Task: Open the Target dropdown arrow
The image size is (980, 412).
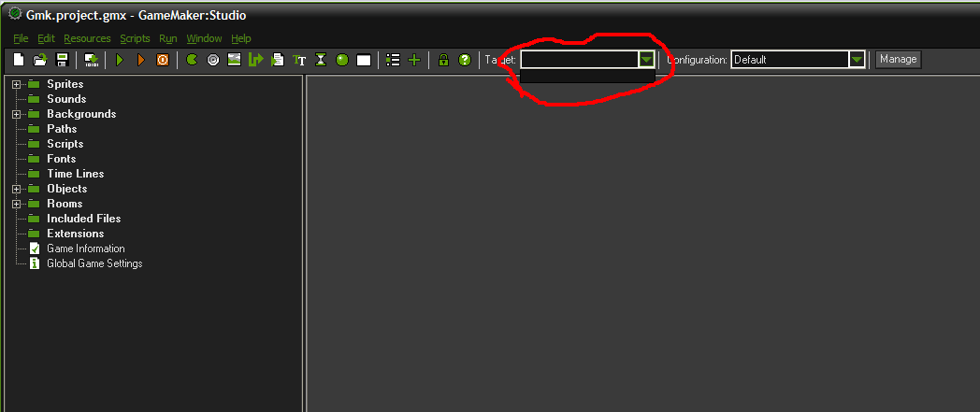Action: click(646, 60)
